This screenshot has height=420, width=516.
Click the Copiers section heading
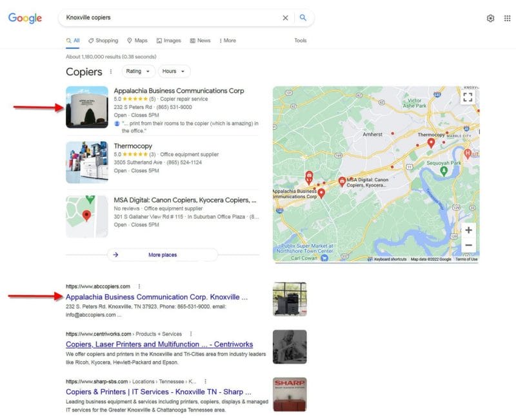(x=84, y=72)
